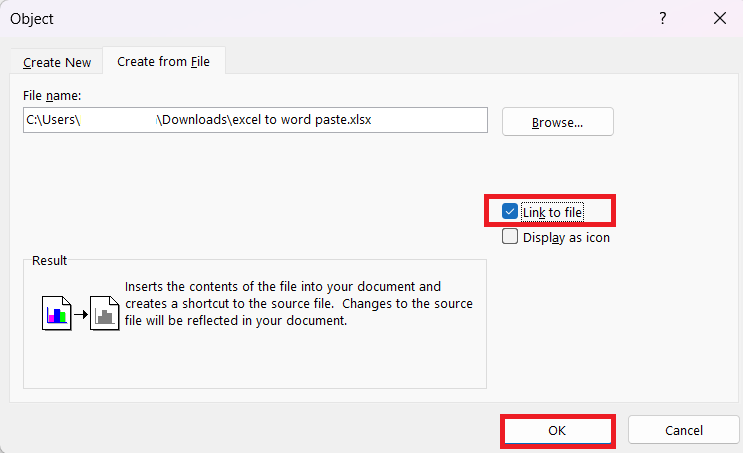The image size is (743, 453).
Task: Switch to the Create New tab
Action: pyautogui.click(x=57, y=62)
